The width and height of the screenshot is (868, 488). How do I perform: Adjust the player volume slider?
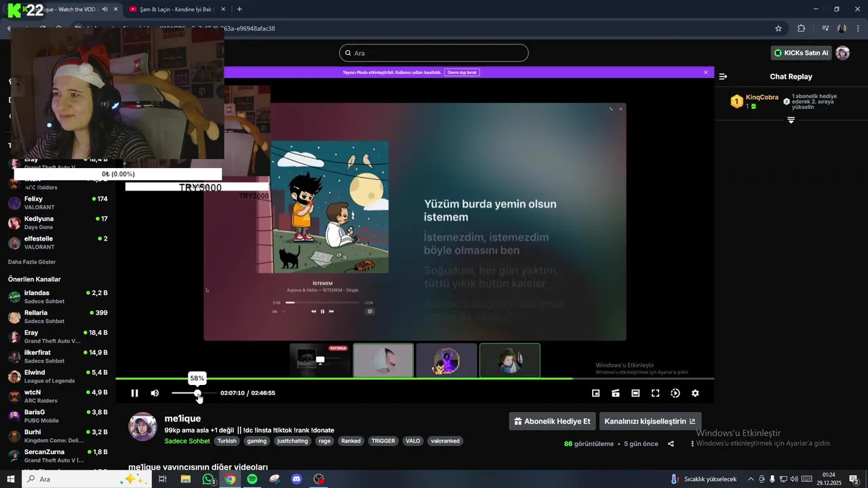194,393
